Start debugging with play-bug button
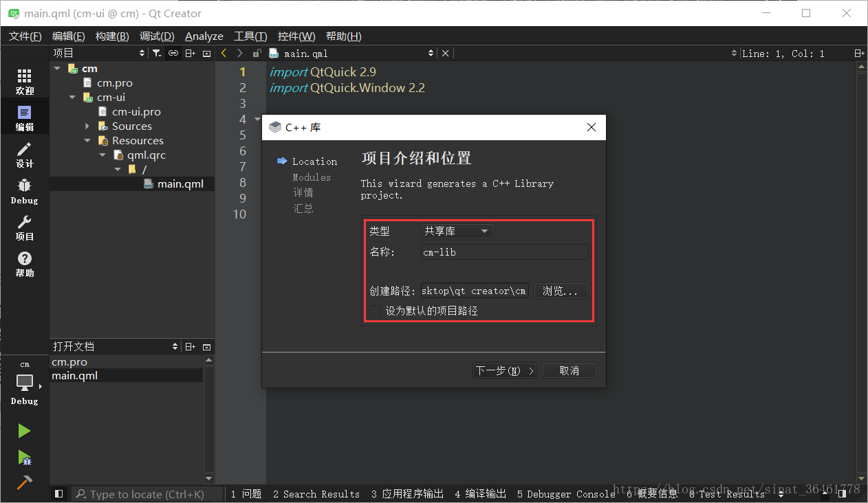868x503 pixels. point(24,457)
